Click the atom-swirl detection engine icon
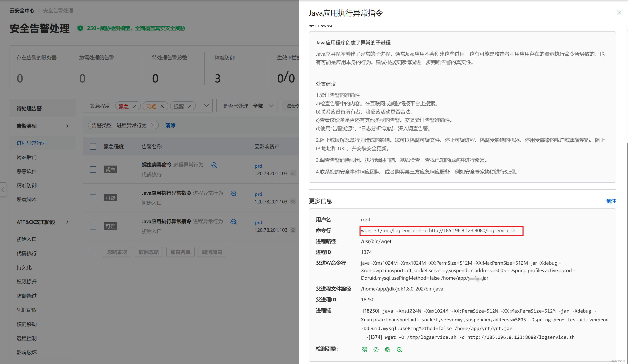628x364 pixels. [364, 350]
